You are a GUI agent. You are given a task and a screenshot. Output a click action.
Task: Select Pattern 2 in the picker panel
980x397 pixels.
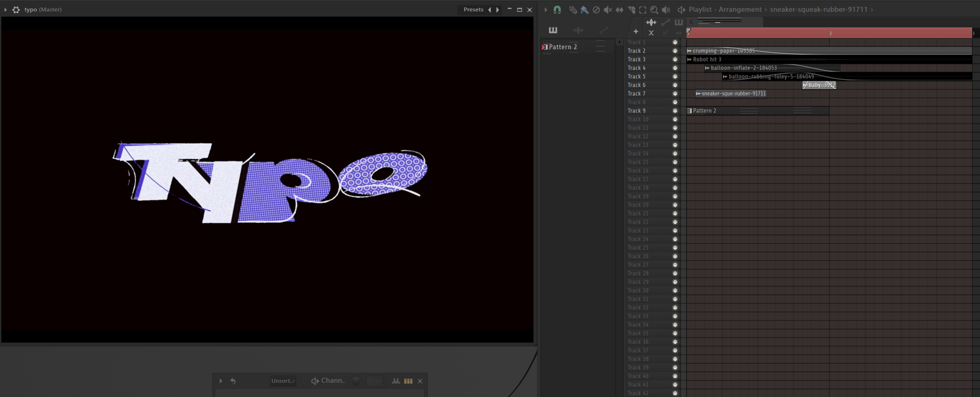[x=563, y=47]
